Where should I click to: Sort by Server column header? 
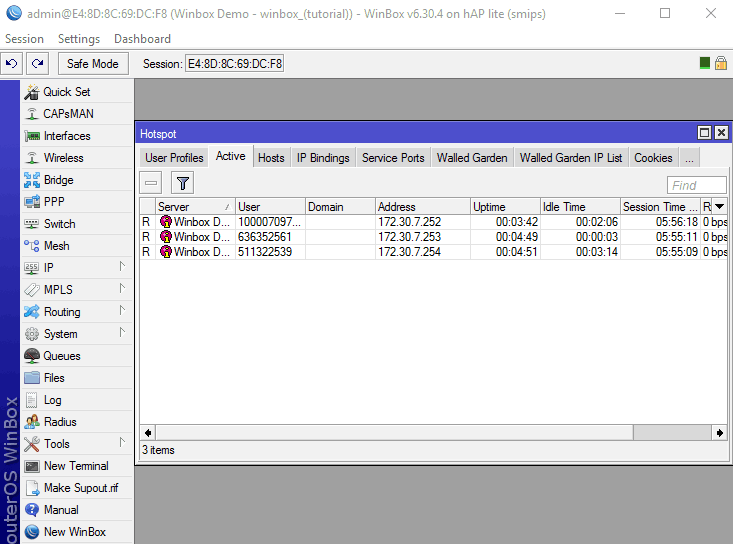195,207
